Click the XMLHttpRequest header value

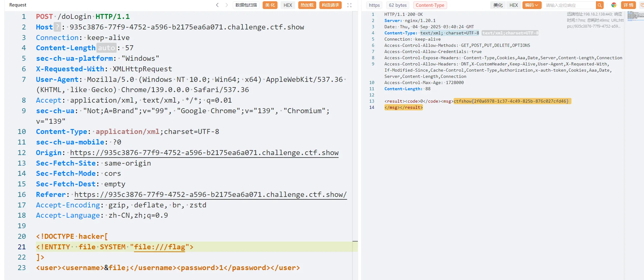pyautogui.click(x=142, y=69)
